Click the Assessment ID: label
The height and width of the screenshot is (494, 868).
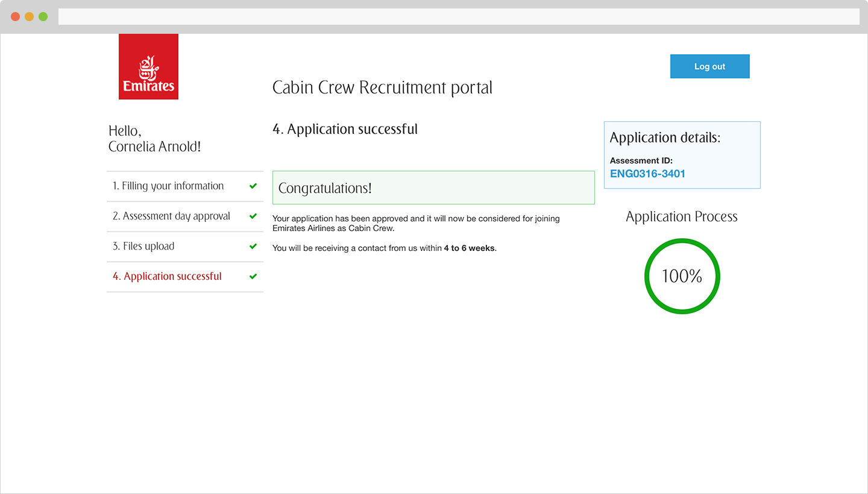[x=641, y=161]
